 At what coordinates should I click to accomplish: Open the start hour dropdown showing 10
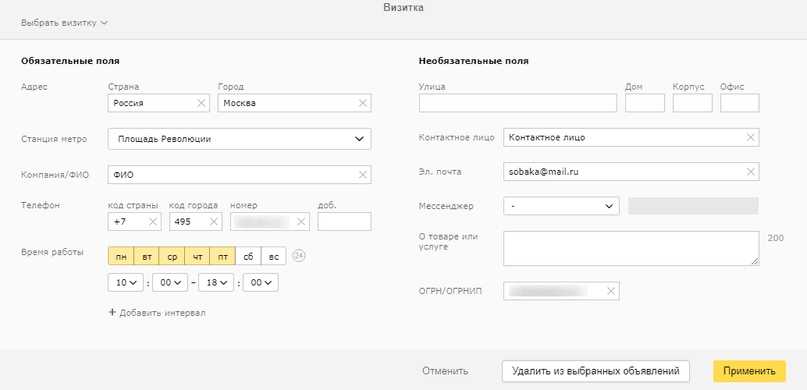coord(126,282)
